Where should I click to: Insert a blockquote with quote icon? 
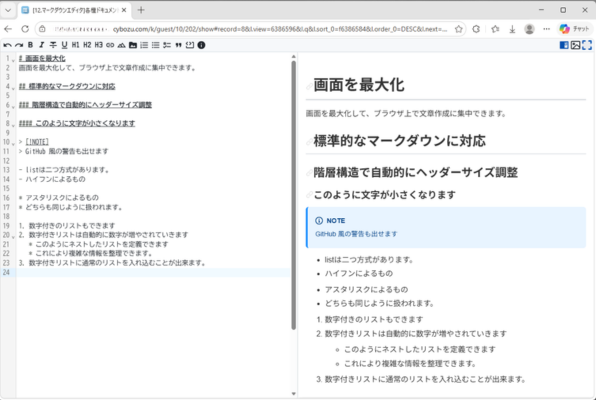(x=178, y=45)
